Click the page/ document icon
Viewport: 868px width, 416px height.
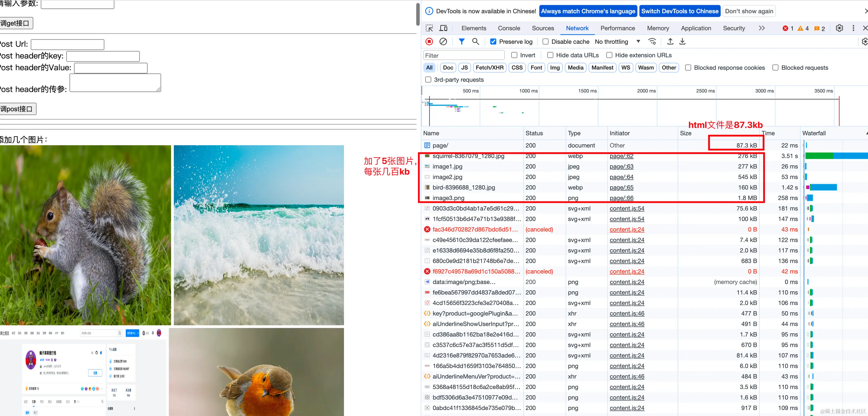(x=427, y=145)
